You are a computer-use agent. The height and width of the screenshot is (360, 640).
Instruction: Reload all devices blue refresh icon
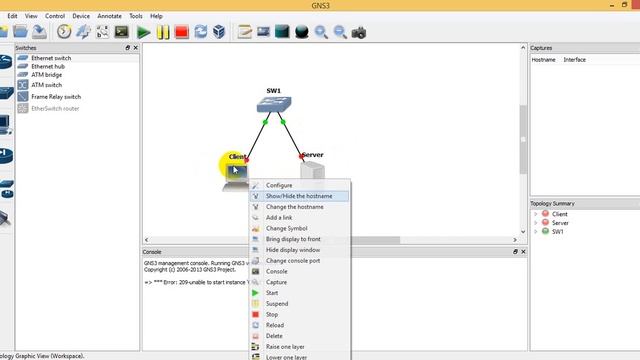[200, 32]
